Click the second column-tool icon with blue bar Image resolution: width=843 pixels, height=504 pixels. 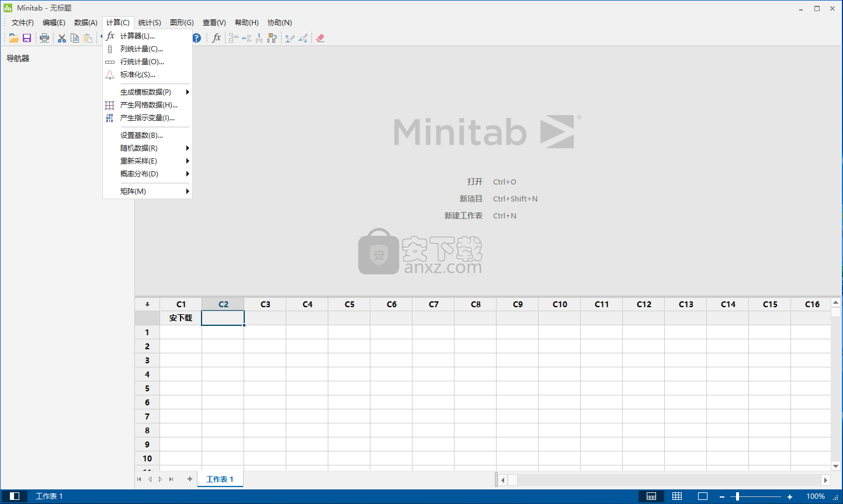click(x=247, y=38)
